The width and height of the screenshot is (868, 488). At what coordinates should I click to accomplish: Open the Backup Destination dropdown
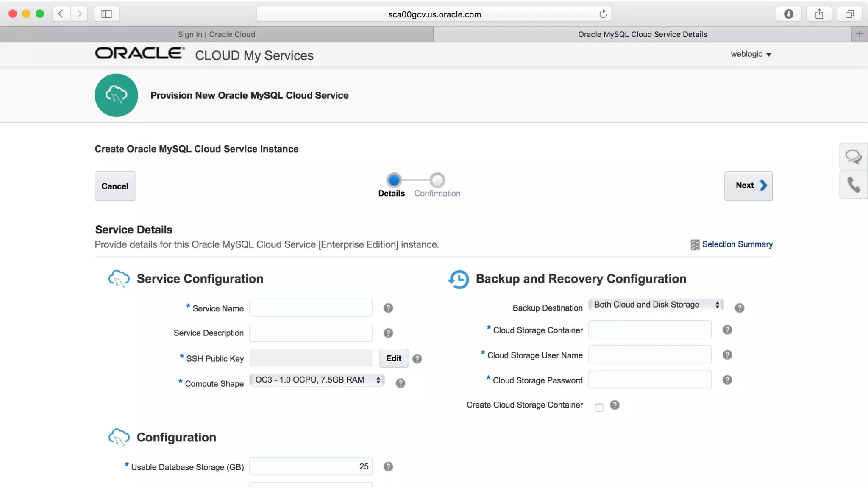pos(656,305)
